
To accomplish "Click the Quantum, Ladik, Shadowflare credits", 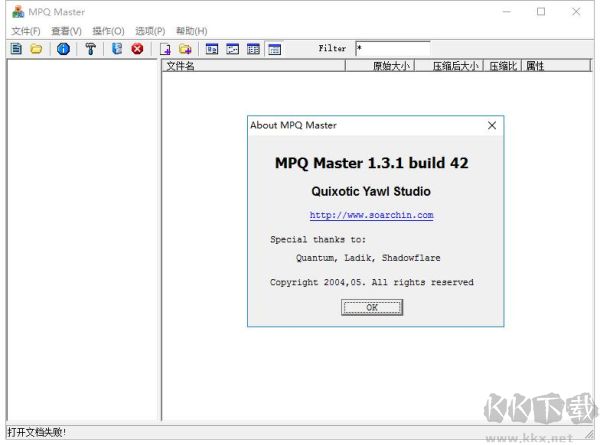I will (368, 258).
